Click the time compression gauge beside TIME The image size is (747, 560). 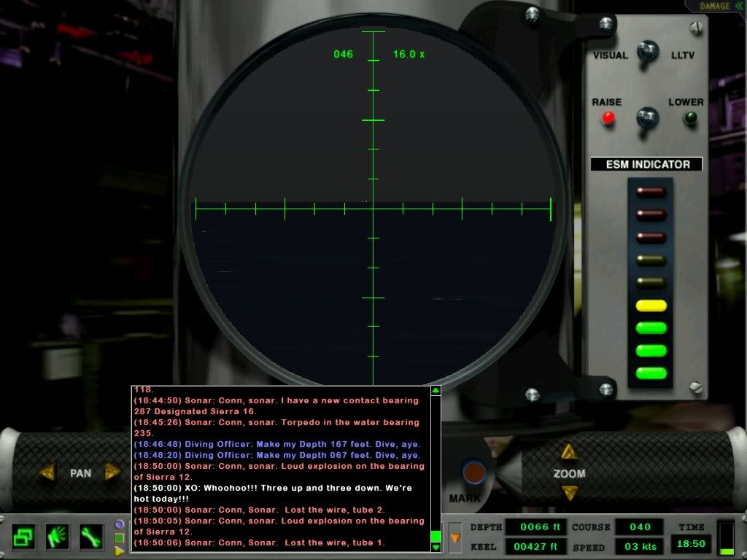tap(727, 538)
